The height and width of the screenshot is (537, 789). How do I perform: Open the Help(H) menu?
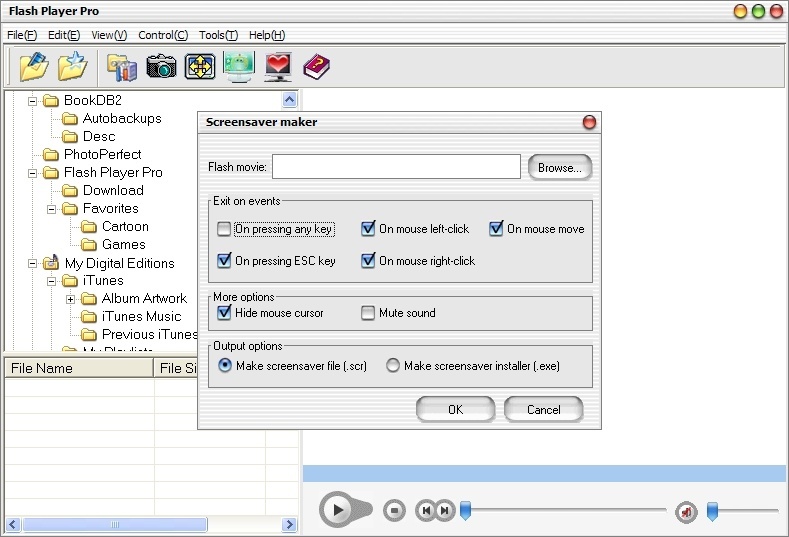[267, 35]
